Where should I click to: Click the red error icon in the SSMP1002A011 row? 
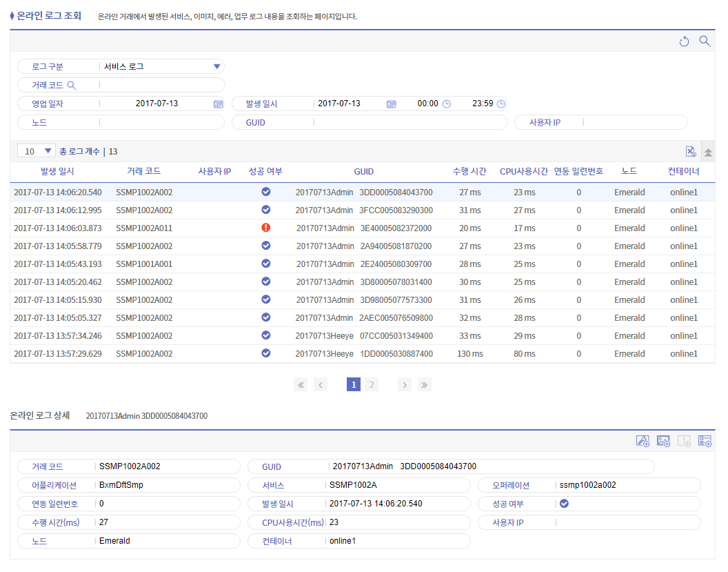[x=266, y=228]
